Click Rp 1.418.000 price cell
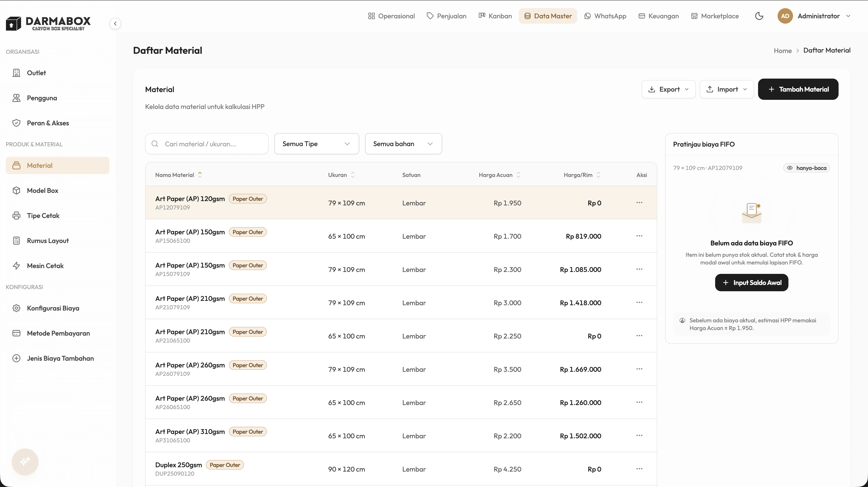Image resolution: width=868 pixels, height=487 pixels. point(580,303)
